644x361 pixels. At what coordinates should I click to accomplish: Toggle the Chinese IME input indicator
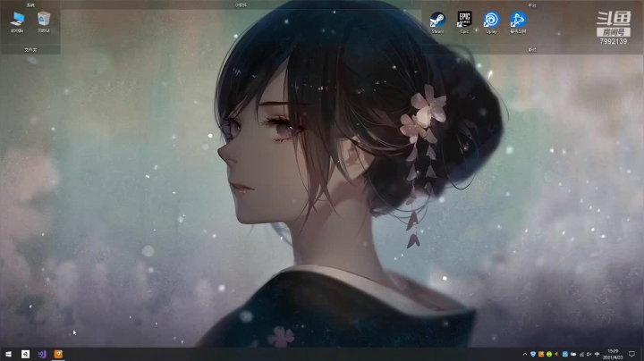[597, 354]
